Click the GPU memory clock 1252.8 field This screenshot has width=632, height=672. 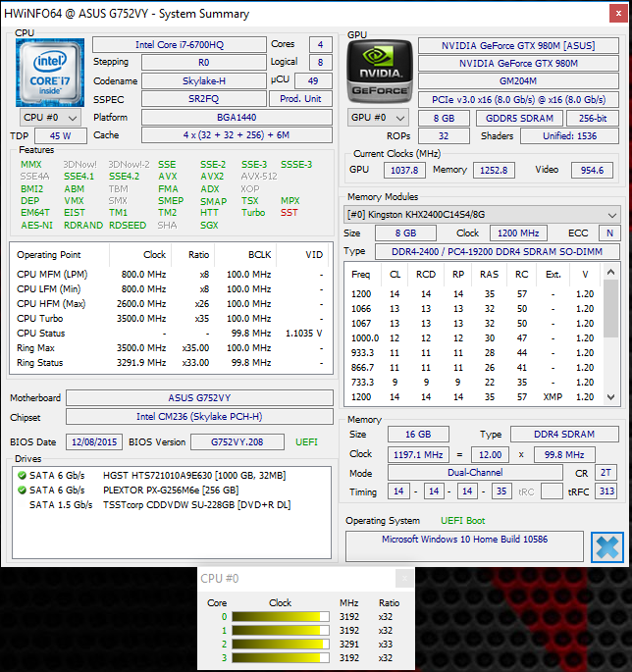(494, 170)
